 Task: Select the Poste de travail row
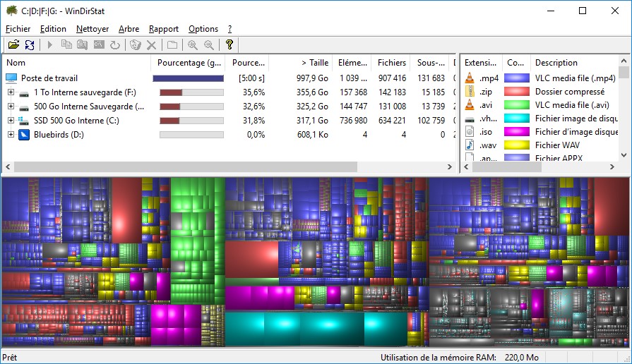(49, 78)
